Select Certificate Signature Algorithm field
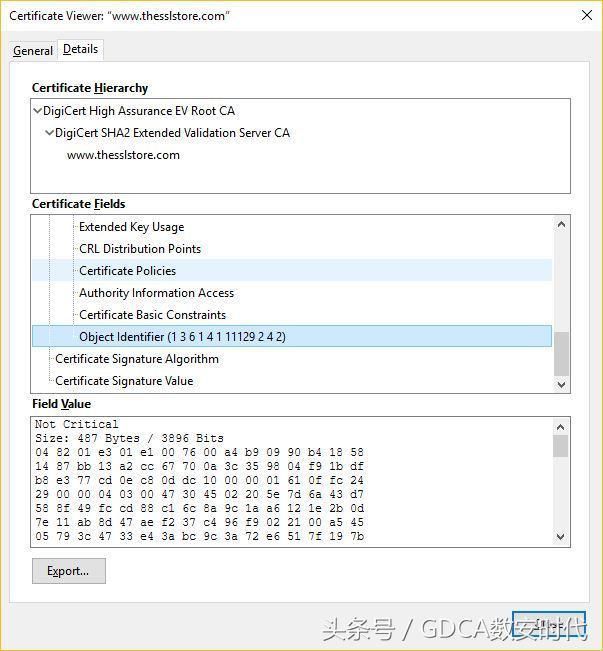Image resolution: width=603 pixels, height=651 pixels. point(136,359)
